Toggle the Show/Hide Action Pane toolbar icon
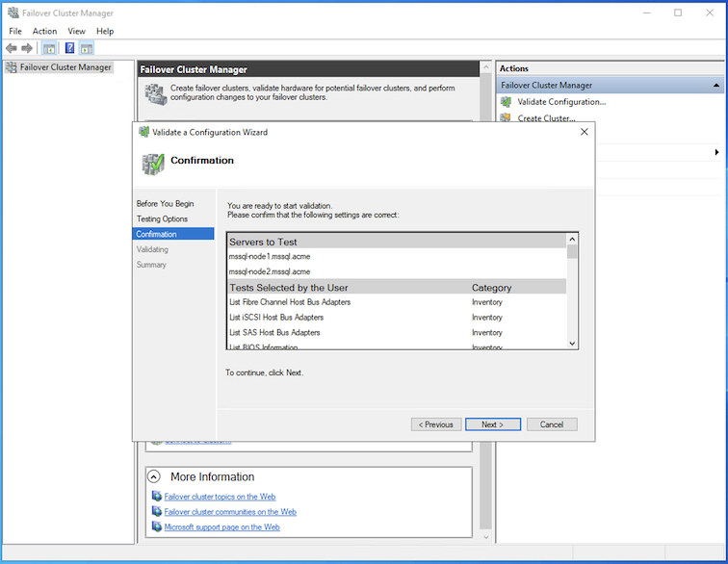Viewport: 728px width, 564px height. [87, 48]
